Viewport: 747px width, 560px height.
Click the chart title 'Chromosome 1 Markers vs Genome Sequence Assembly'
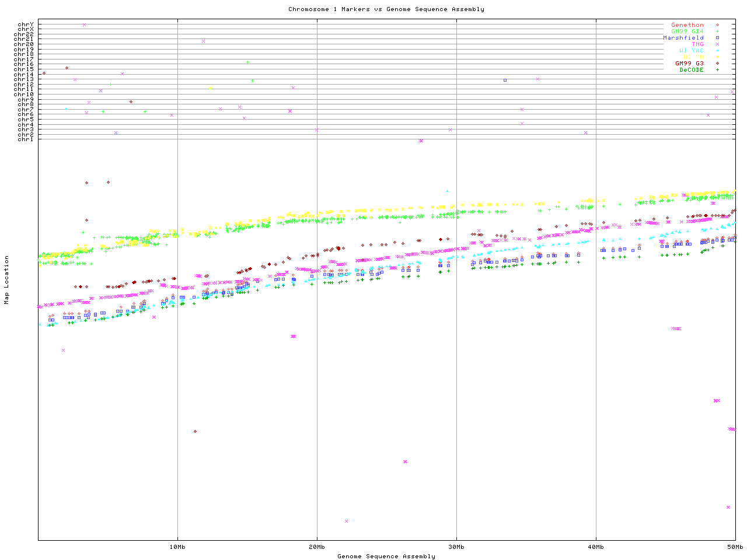386,9
